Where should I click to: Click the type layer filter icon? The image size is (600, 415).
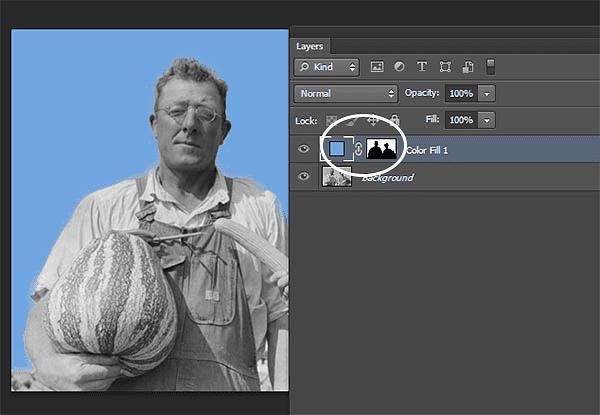421,67
